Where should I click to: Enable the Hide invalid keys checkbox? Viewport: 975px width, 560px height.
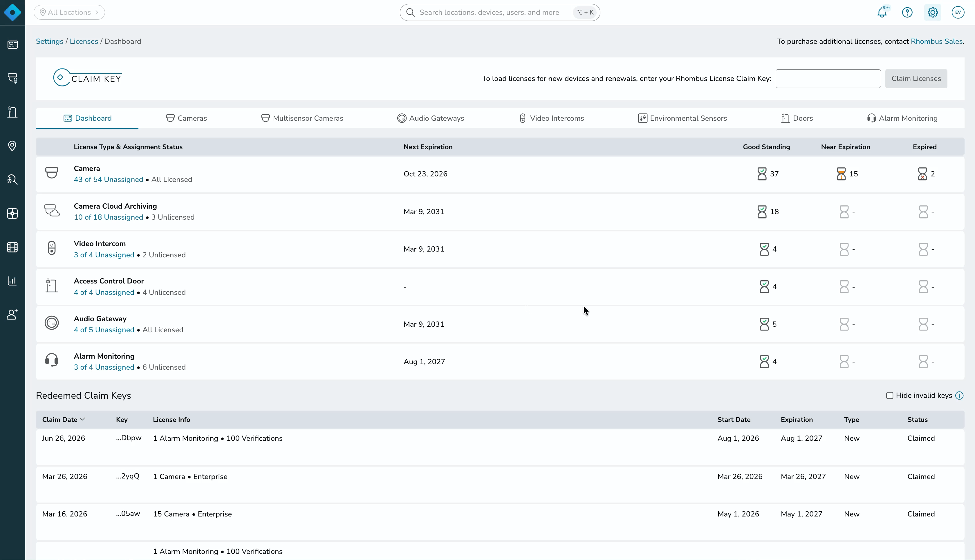(890, 395)
